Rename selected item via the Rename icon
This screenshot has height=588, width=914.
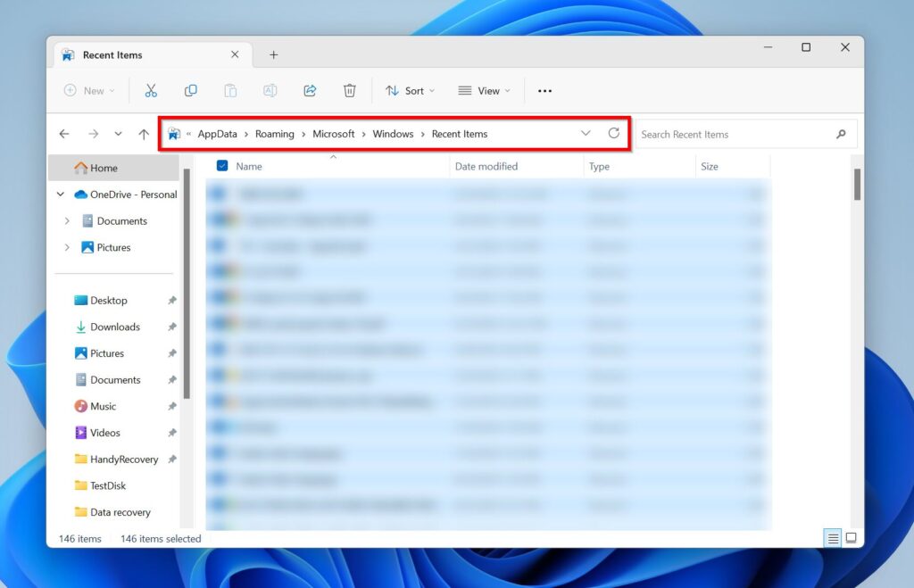pos(270,90)
